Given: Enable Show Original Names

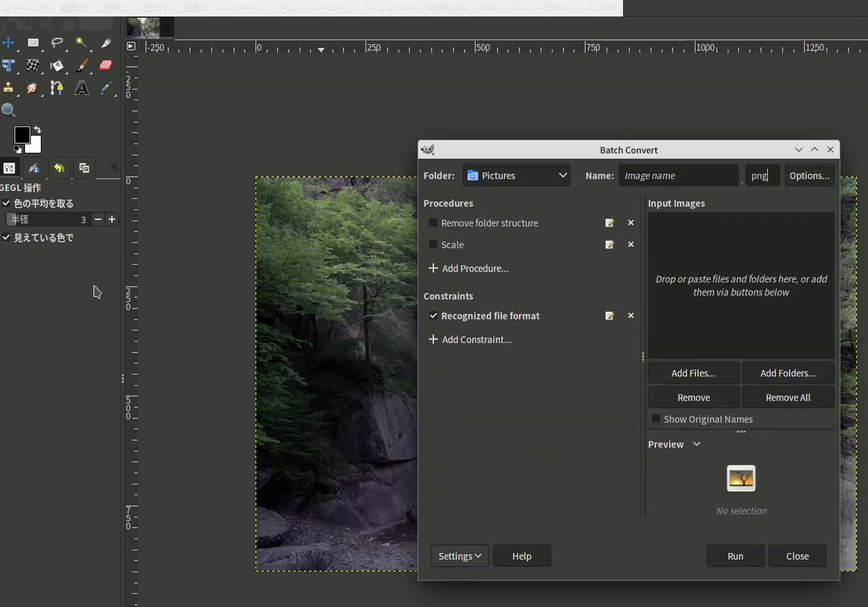Looking at the screenshot, I should tap(656, 419).
